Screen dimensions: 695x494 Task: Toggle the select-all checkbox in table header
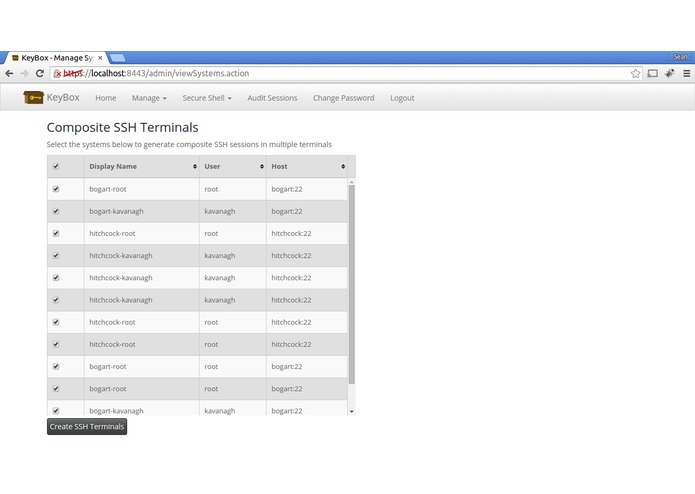tap(56, 166)
